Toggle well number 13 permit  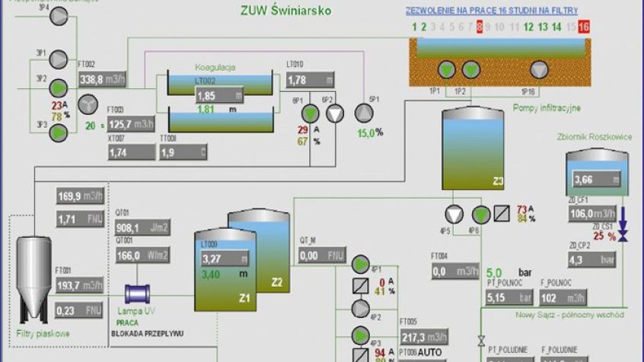543,27
